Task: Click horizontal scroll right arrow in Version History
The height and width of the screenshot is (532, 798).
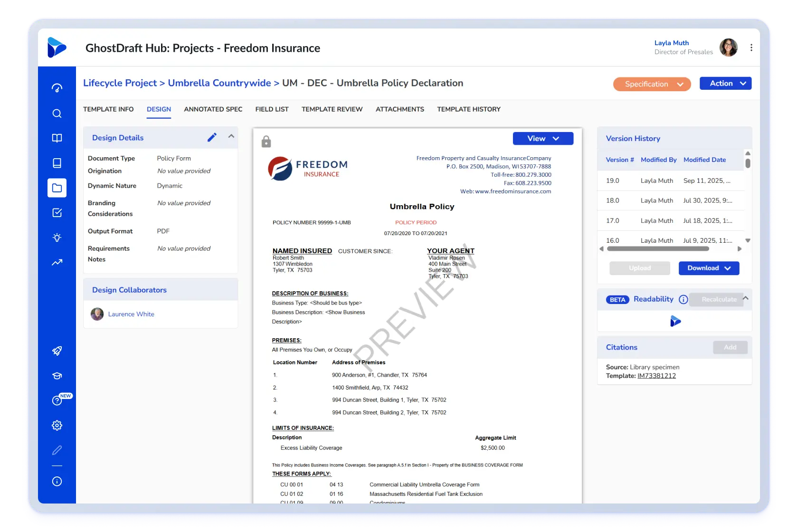Action: [739, 249]
